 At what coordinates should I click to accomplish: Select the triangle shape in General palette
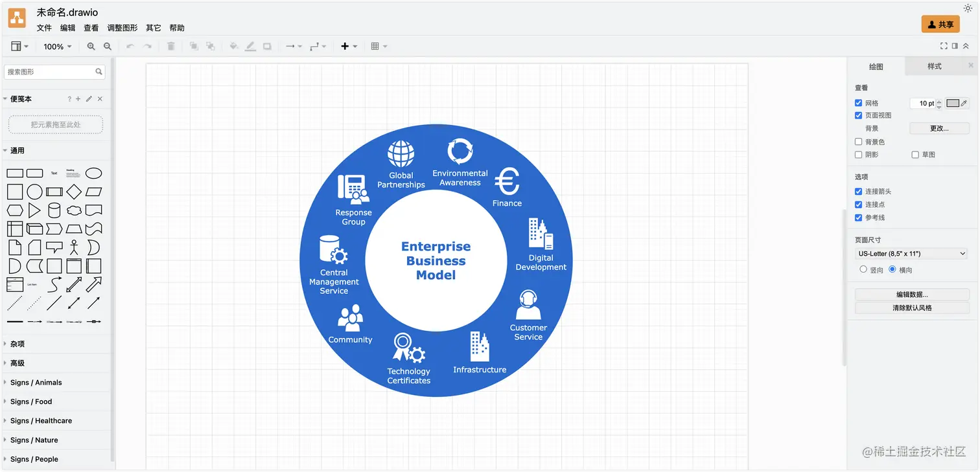[34, 210]
